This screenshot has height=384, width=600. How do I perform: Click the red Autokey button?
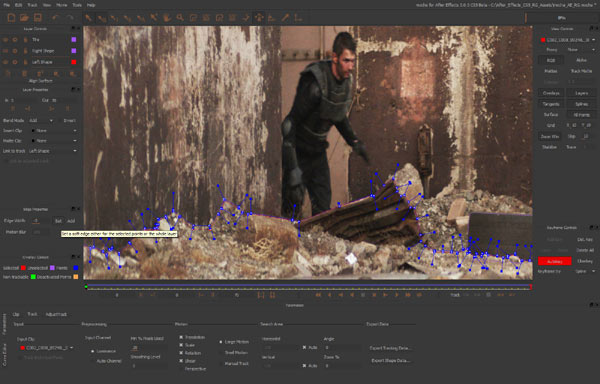pos(554,261)
